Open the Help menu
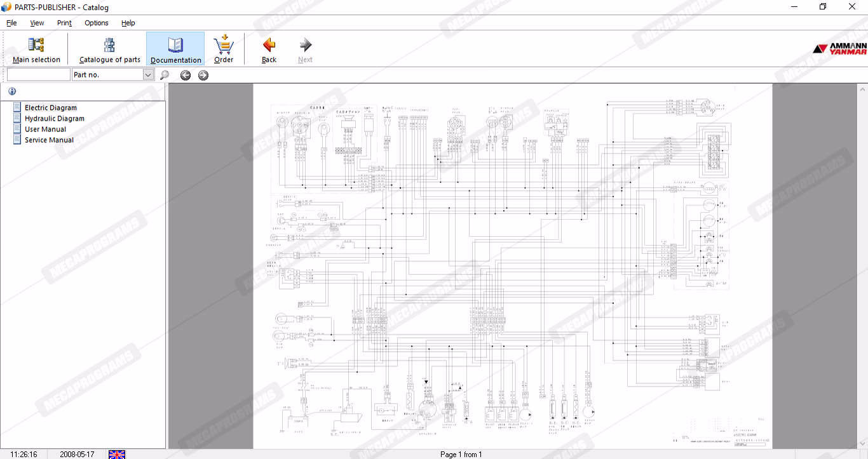The width and height of the screenshot is (868, 459). click(128, 23)
